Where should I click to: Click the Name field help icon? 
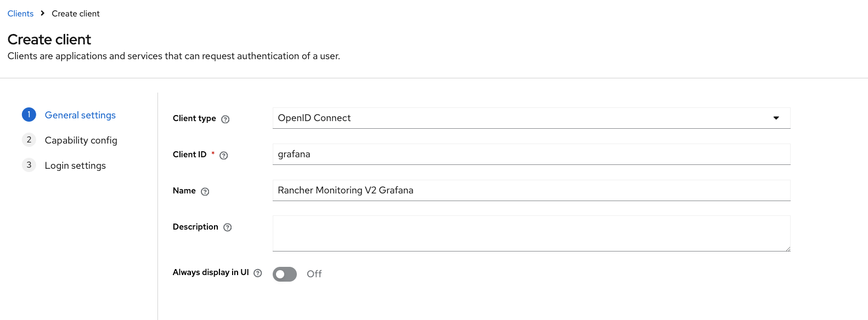tap(205, 191)
